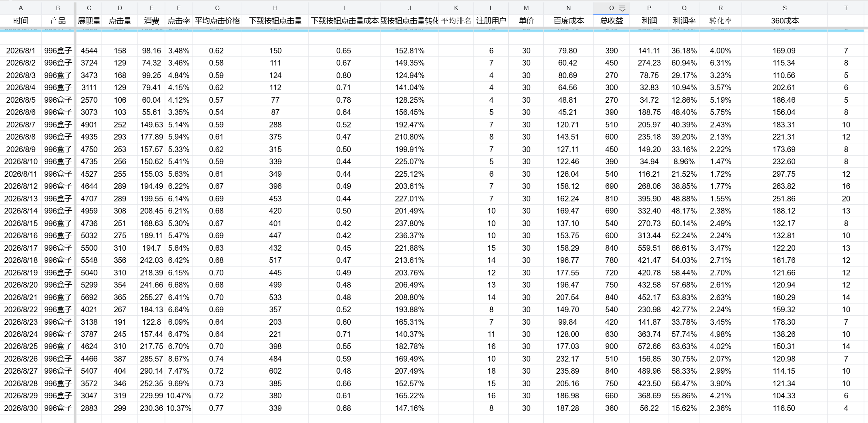Click the 利润率 header cell
The height and width of the screenshot is (423, 868).
click(684, 21)
